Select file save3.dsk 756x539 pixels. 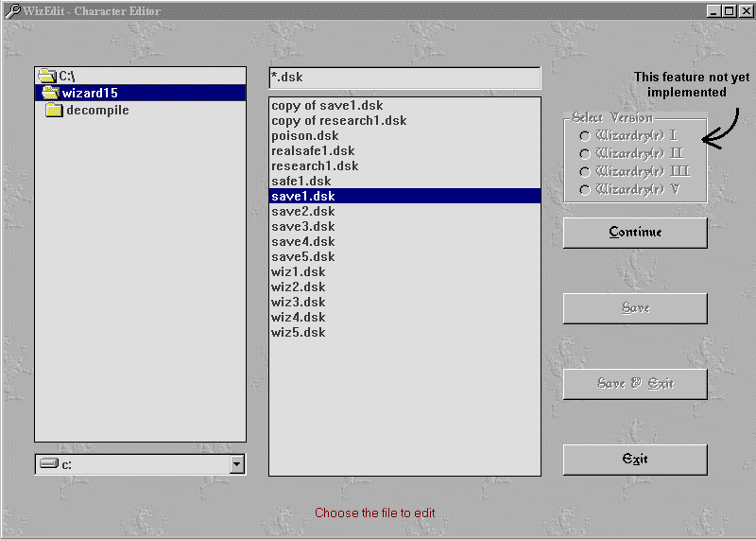[x=405, y=226]
